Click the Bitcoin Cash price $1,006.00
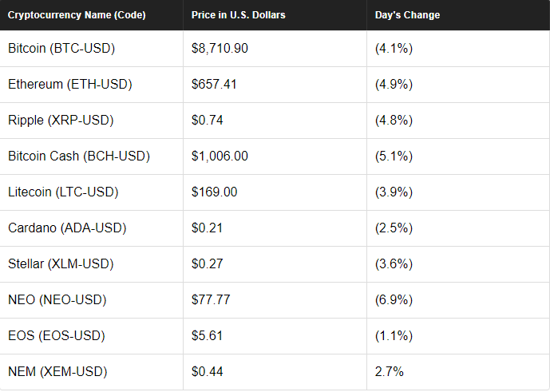The height and width of the screenshot is (392, 550). (x=220, y=156)
